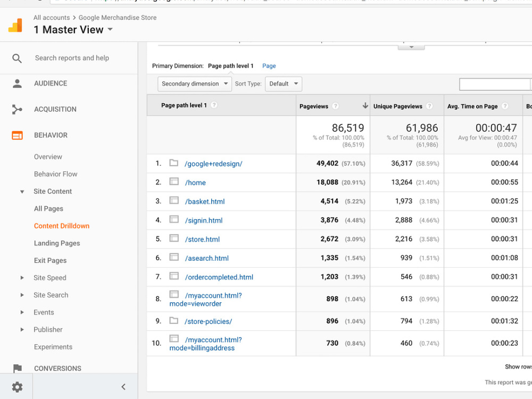This screenshot has width=532, height=399.
Task: Click folder icon for /store-policies/ row
Action: click(174, 320)
